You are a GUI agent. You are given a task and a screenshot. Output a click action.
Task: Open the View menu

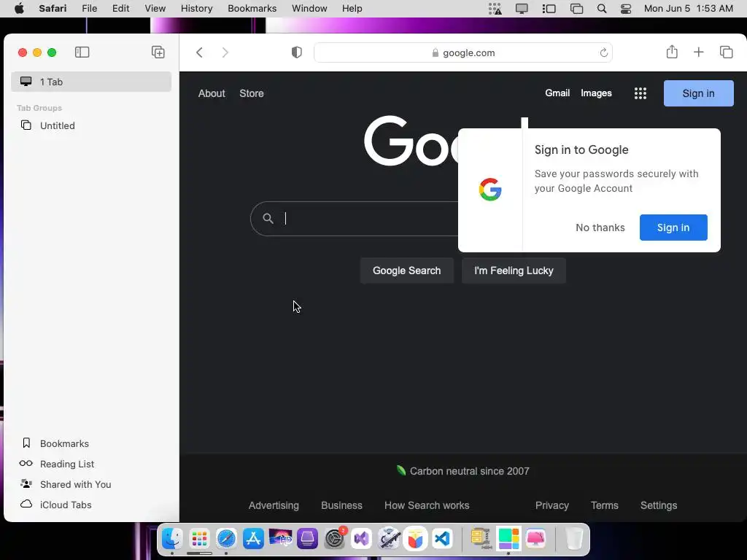155,9
